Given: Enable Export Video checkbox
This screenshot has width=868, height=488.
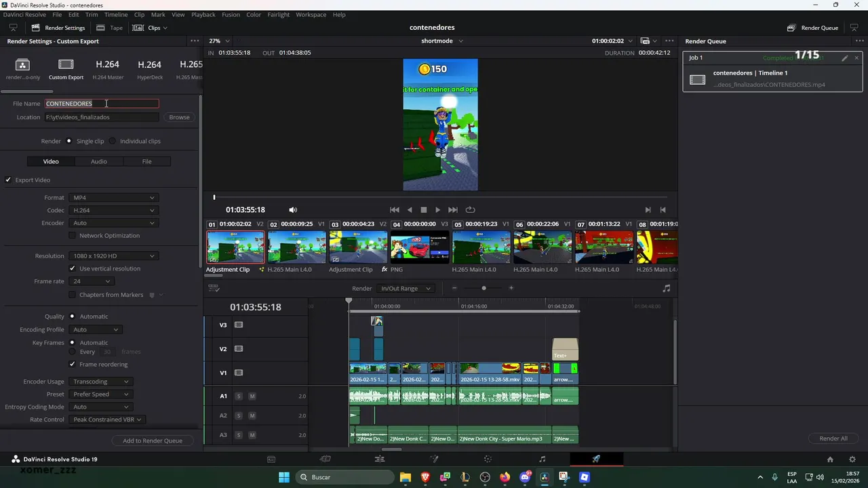Looking at the screenshot, I should [8, 180].
